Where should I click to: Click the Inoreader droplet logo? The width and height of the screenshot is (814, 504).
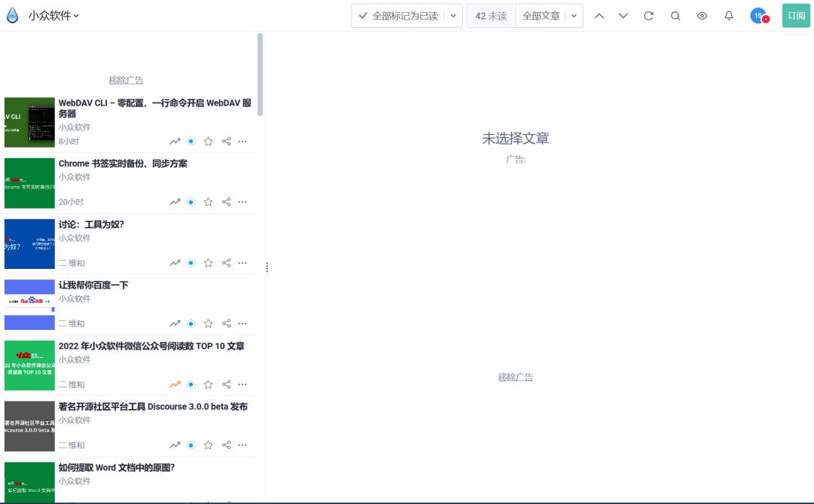click(12, 14)
